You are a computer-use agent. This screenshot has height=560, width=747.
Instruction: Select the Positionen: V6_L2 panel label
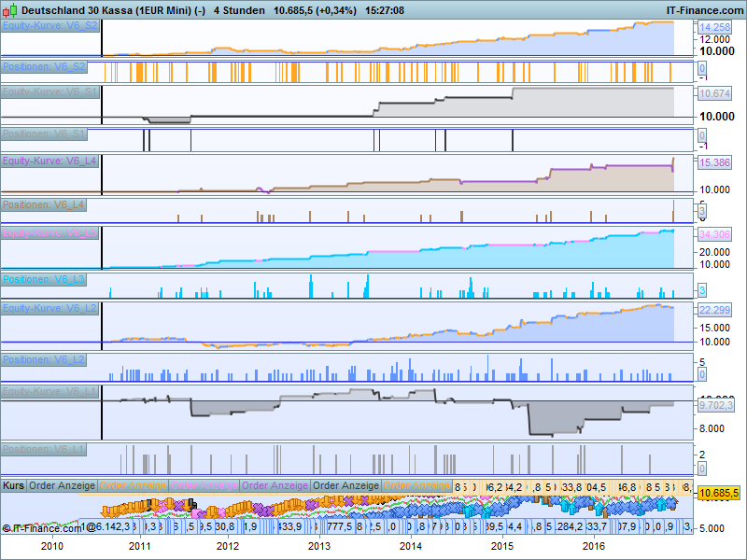[44, 359]
